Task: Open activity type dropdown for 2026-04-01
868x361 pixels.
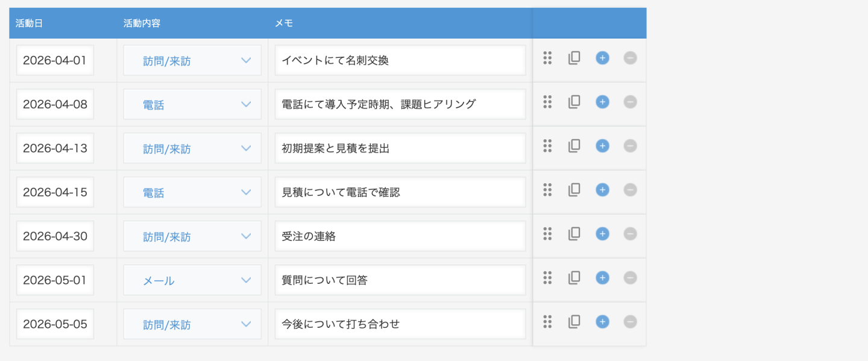Action: point(192,60)
